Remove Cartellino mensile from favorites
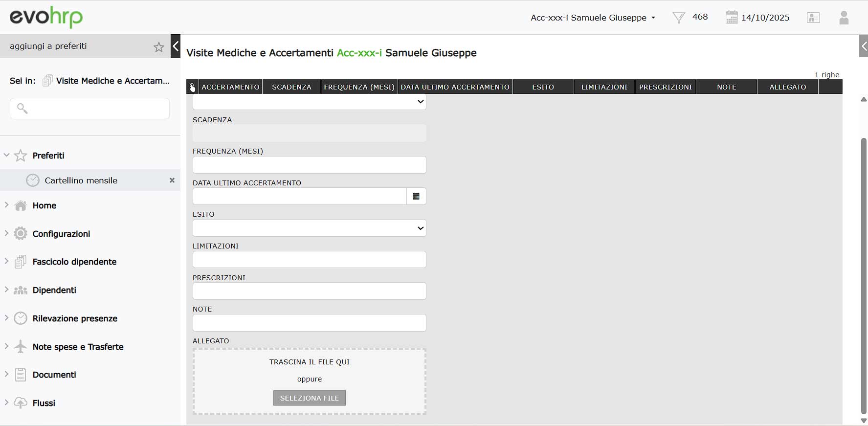Viewport: 868px width, 426px height. tap(172, 180)
